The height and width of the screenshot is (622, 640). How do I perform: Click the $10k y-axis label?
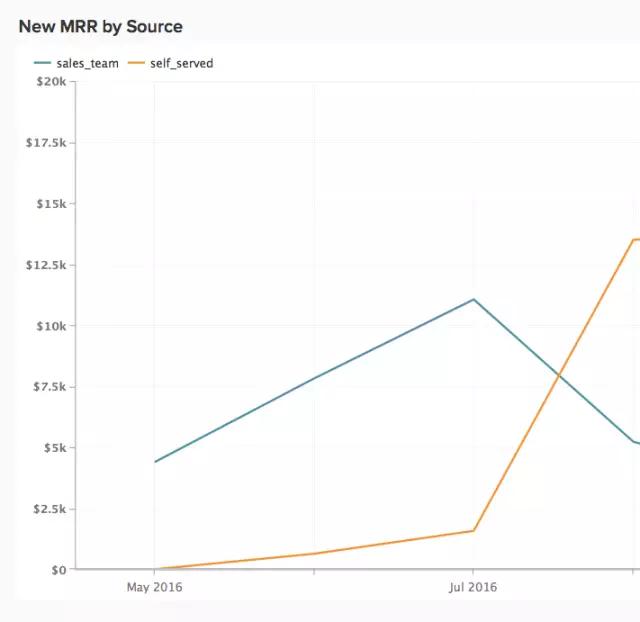coord(50,326)
